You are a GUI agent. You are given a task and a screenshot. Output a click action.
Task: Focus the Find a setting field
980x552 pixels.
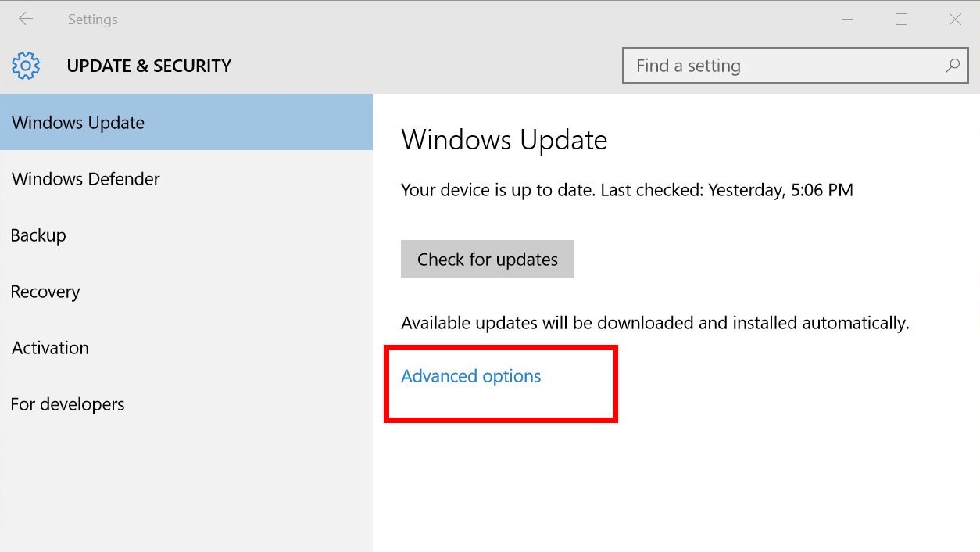795,66
